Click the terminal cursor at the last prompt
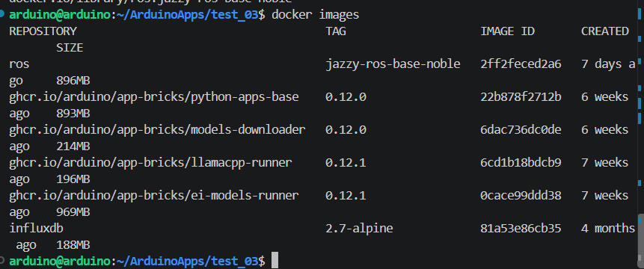Viewport: 644px width, 269px height. click(275, 260)
